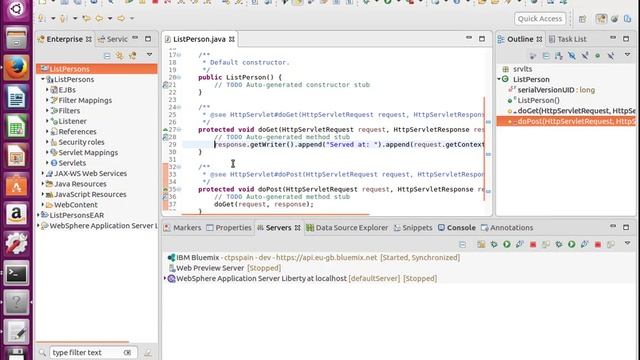Open the Servers view menu arrow
Screen dimensions: 640x360
point(627,244)
